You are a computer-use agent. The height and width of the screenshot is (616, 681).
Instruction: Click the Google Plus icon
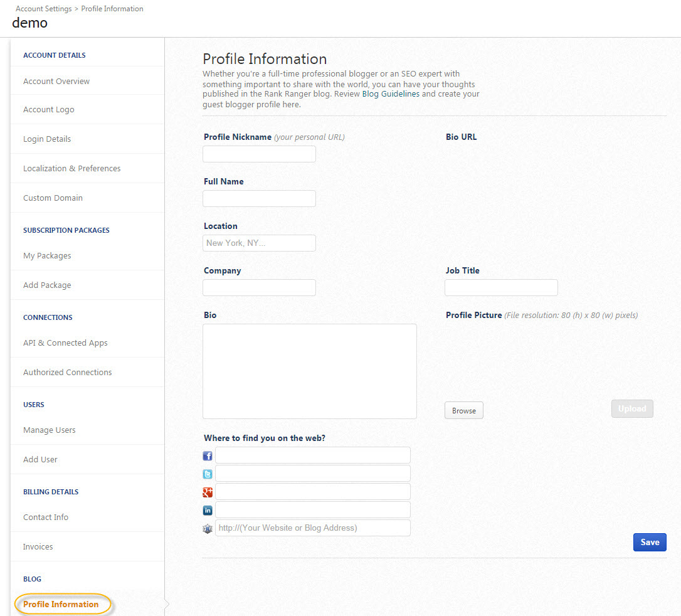pyautogui.click(x=208, y=492)
